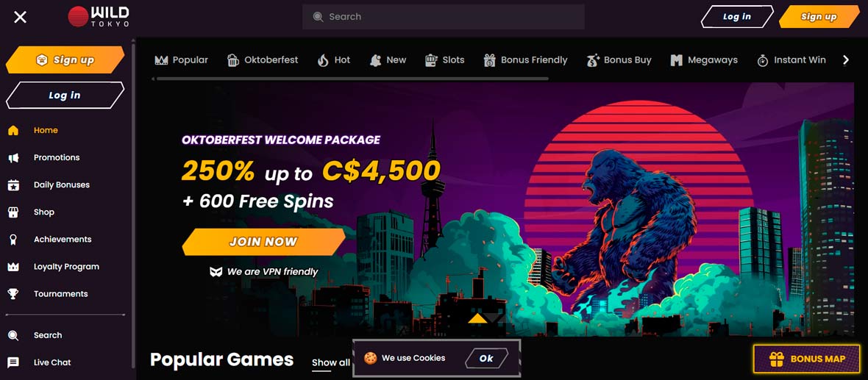868x380 pixels.
Task: Open Loyalty Program crown icon
Action: [13, 267]
